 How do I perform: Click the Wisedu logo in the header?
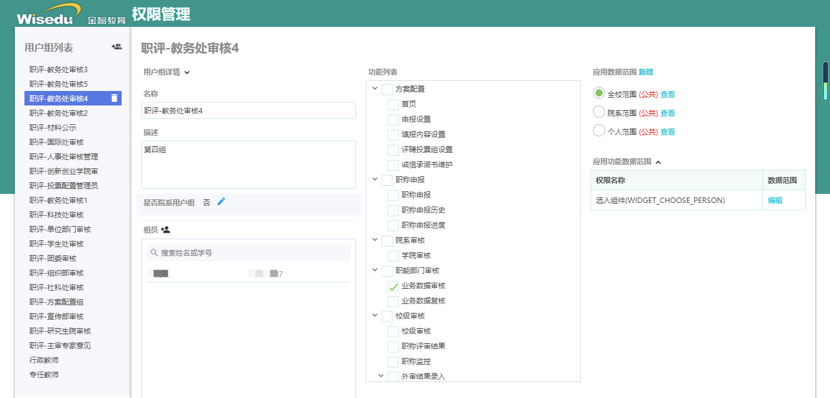pyautogui.click(x=49, y=14)
